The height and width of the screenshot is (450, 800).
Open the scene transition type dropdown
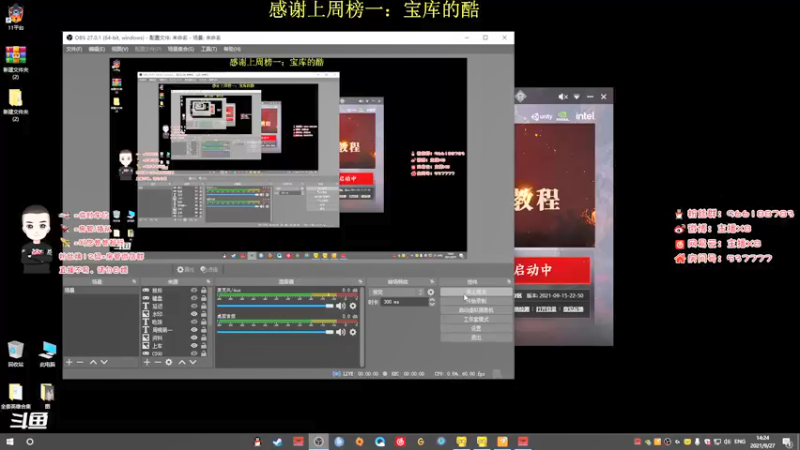coord(396,292)
